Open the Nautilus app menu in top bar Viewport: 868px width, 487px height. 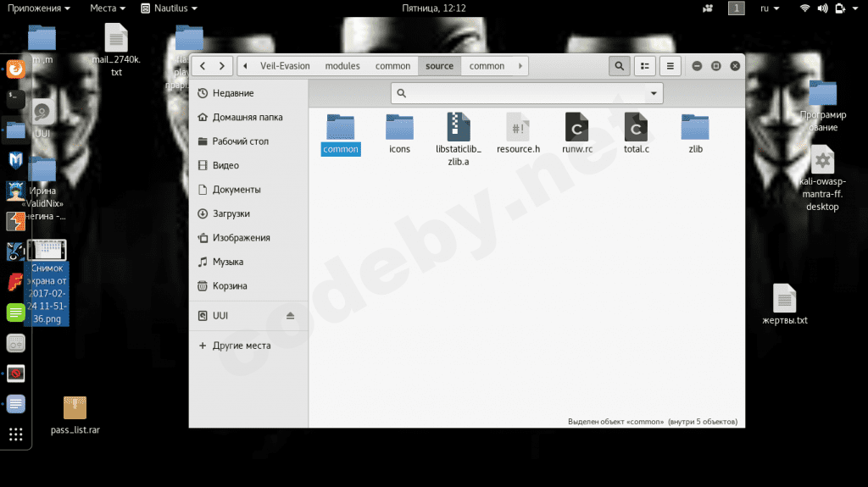pos(169,8)
